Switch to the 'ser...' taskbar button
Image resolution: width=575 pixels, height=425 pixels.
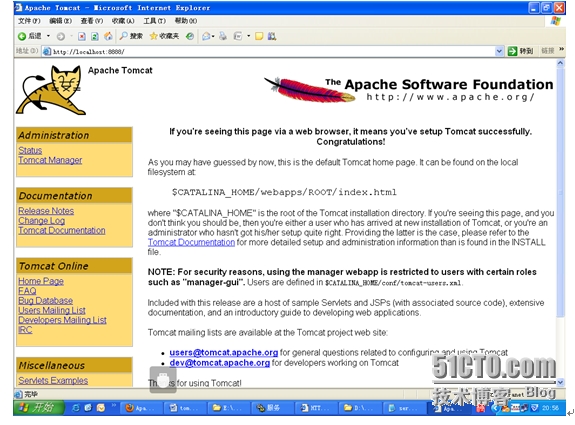(x=403, y=408)
